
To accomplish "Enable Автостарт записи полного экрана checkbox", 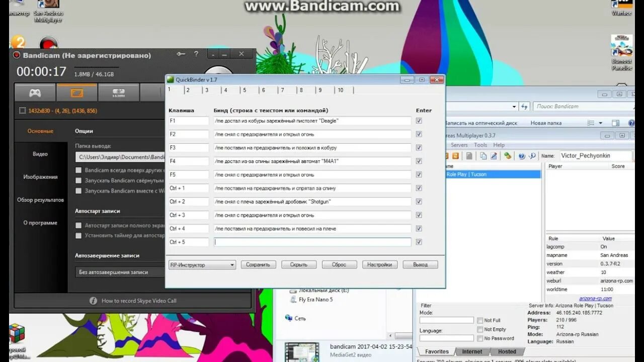I will coord(78,226).
